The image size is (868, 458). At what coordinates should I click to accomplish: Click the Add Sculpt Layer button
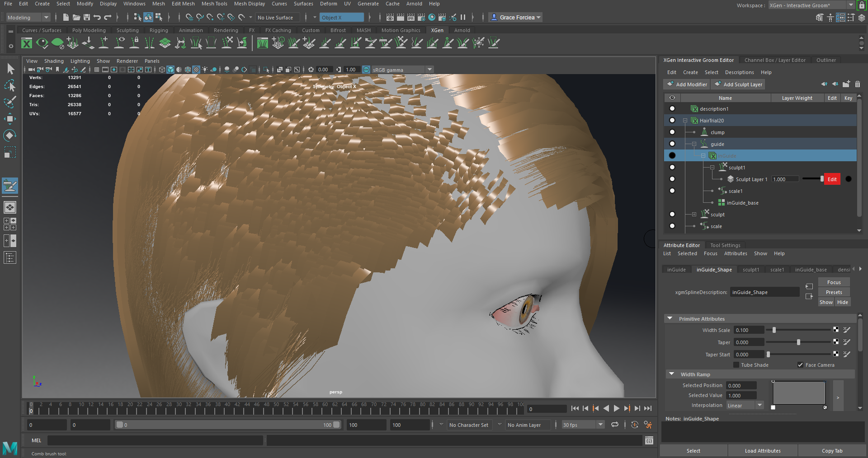point(738,84)
